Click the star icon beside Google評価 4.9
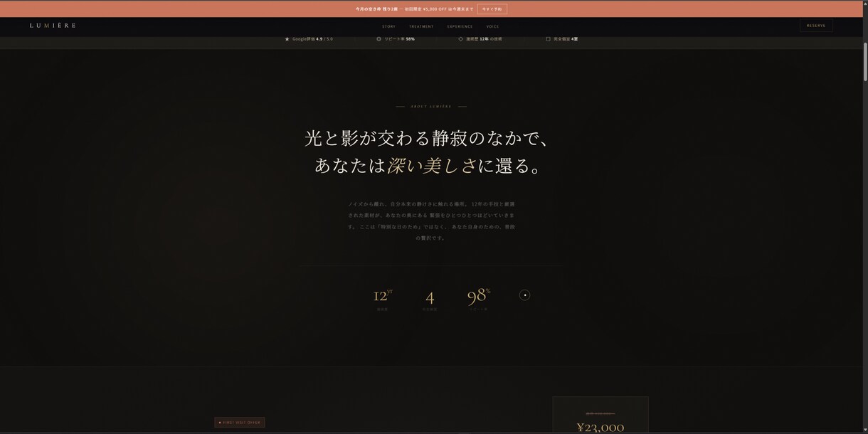 coord(287,39)
